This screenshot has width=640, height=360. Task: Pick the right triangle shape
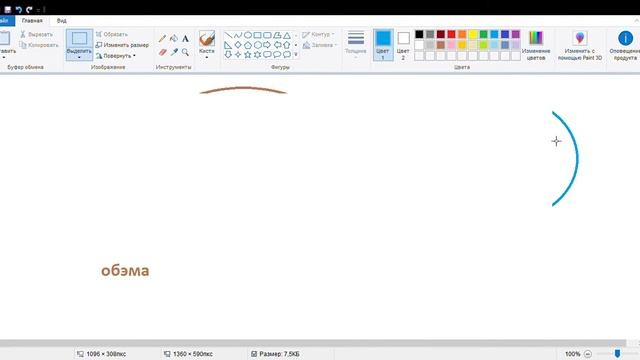point(228,45)
